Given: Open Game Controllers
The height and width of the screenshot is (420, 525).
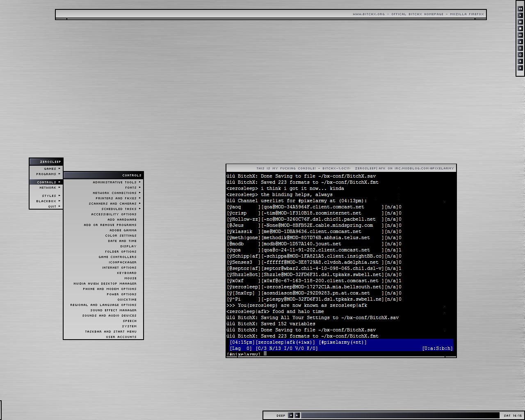Looking at the screenshot, I should click(103, 257).
